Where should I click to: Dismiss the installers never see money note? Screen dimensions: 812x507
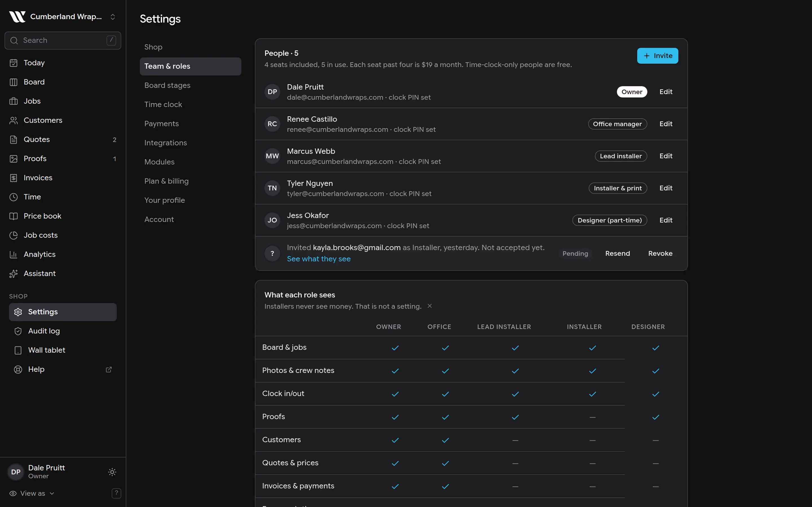point(429,306)
